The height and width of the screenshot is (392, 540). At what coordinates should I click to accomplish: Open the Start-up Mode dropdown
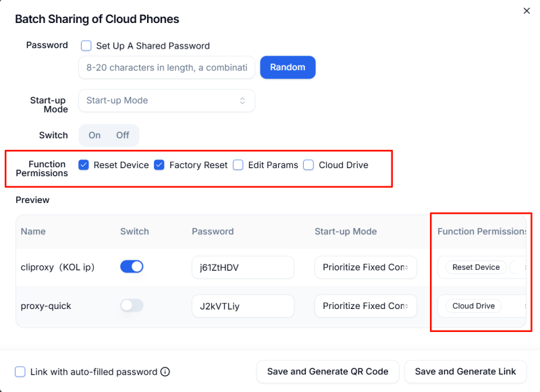coord(167,101)
